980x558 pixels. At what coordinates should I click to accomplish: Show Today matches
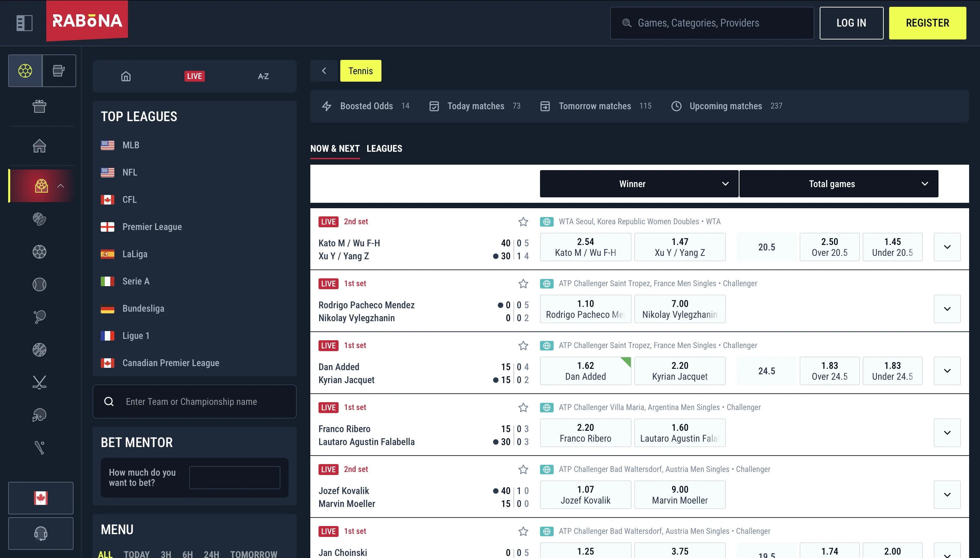(x=475, y=106)
